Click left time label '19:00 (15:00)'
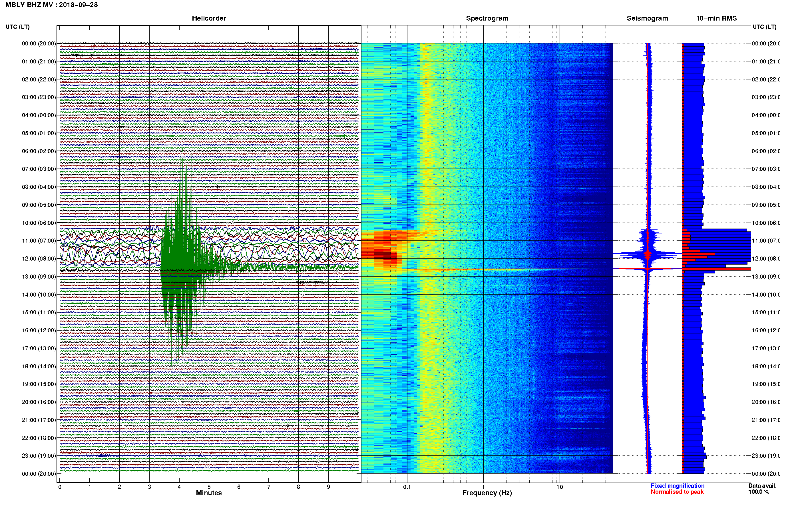Screen dimensions: 812x508 (x=39, y=384)
